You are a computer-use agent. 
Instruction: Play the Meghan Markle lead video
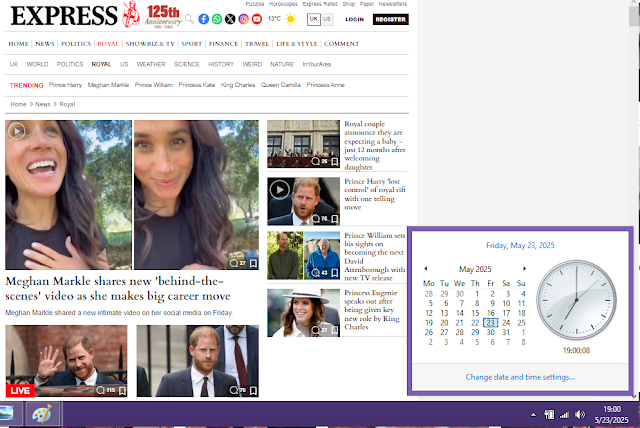pos(17,131)
